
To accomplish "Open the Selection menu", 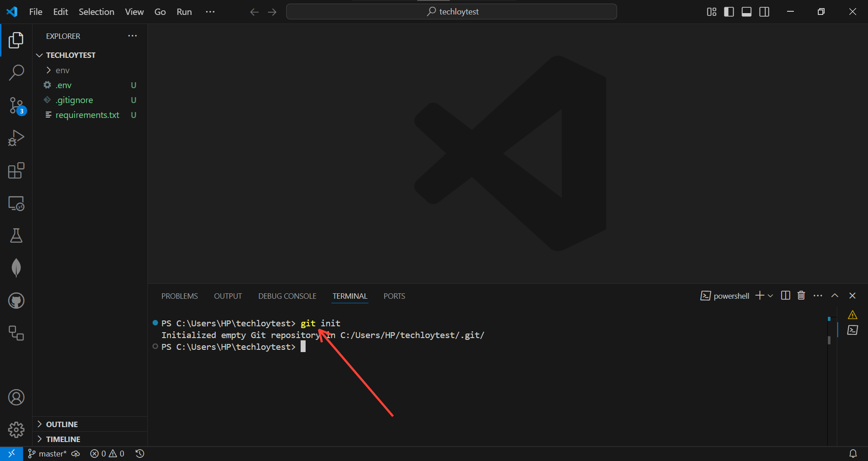I will 96,12.
